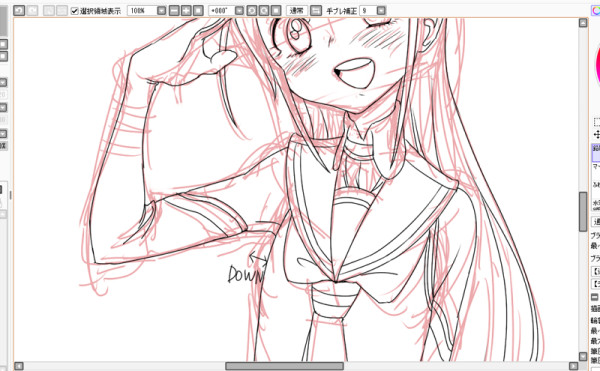Reset zoom with the square button beside plus
The height and width of the screenshot is (371, 600).
click(x=198, y=11)
